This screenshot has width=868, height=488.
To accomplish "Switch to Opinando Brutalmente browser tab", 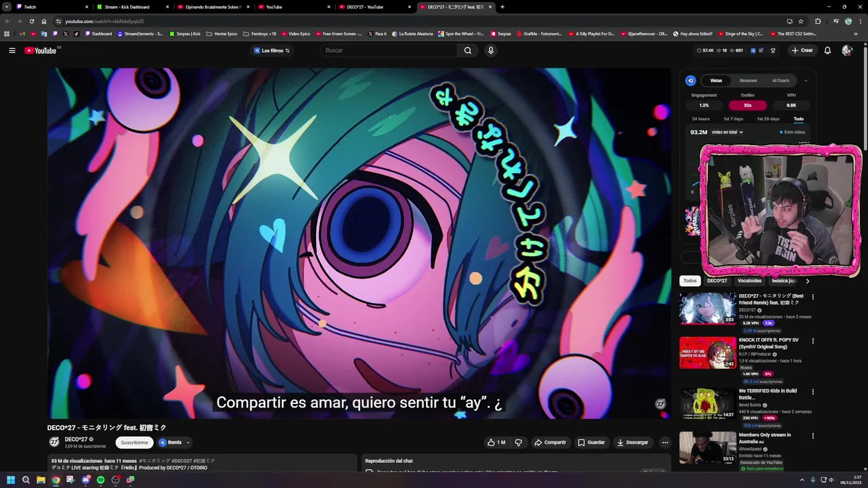I will click(212, 7).
